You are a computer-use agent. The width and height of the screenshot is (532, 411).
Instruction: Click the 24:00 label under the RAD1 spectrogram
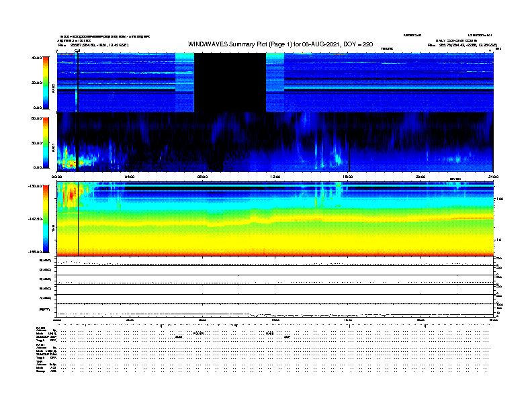pos(493,177)
